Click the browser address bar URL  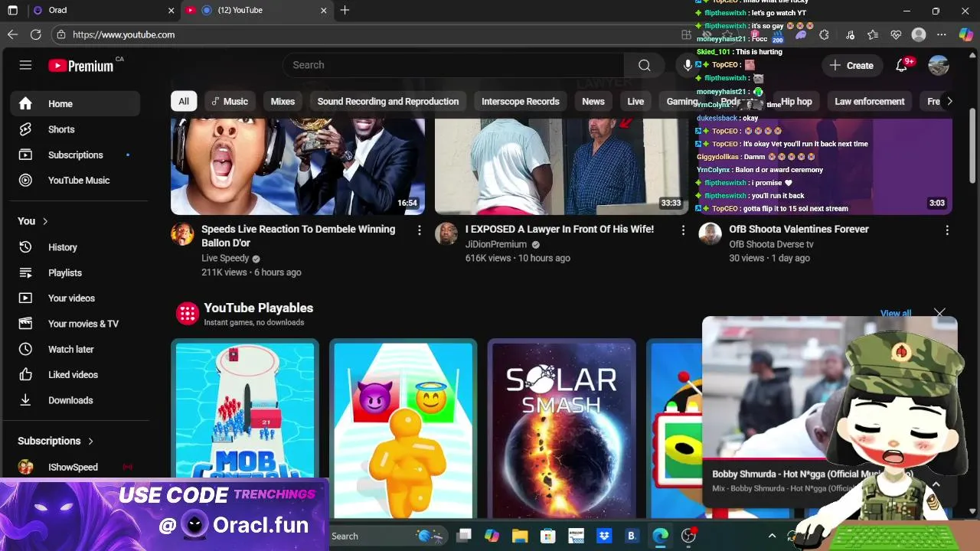pyautogui.click(x=124, y=34)
